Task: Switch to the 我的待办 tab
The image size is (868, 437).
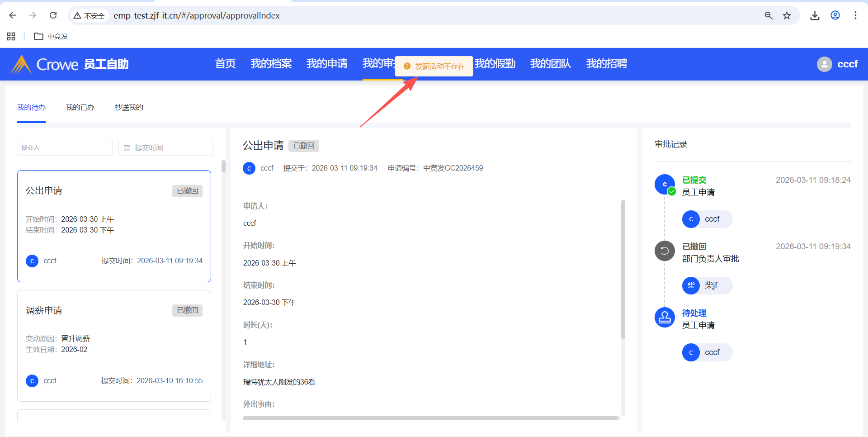Action: pyautogui.click(x=31, y=108)
